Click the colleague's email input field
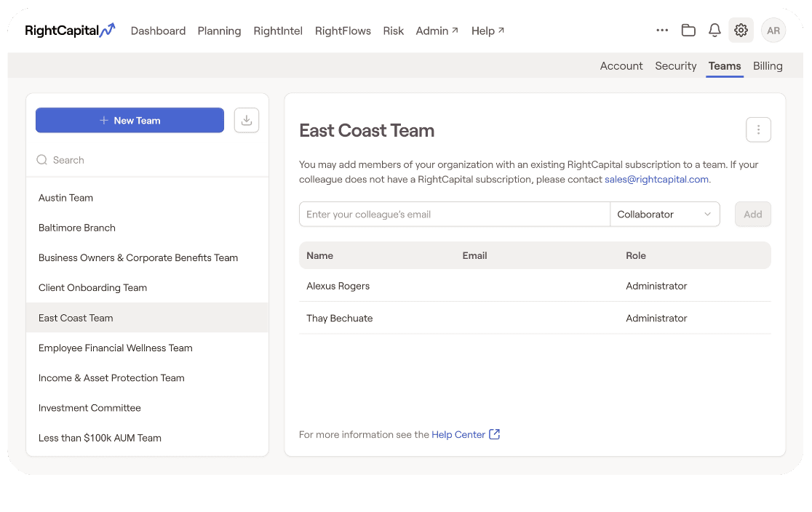 (x=455, y=215)
